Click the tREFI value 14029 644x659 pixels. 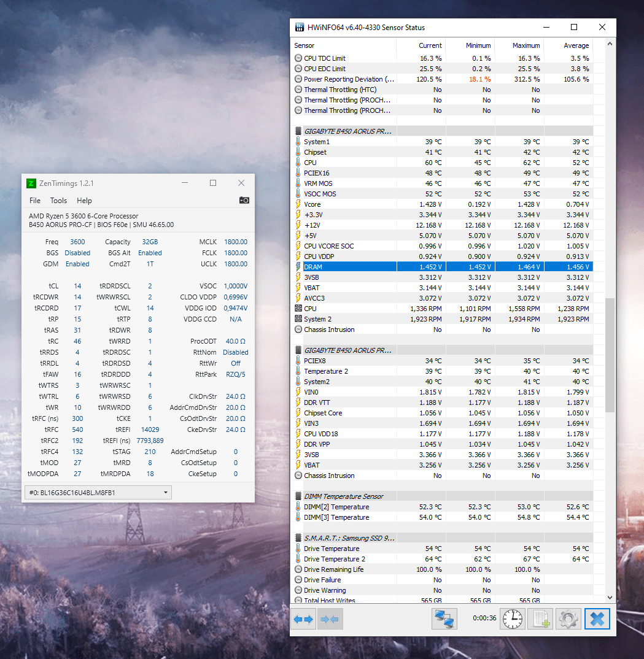(x=150, y=430)
